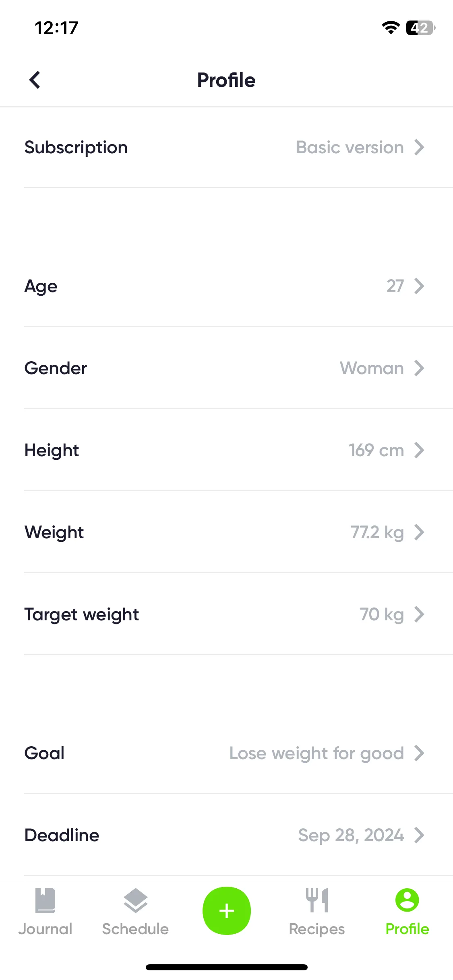Switch to the Schedule tab label
The height and width of the screenshot is (980, 453).
(x=135, y=929)
